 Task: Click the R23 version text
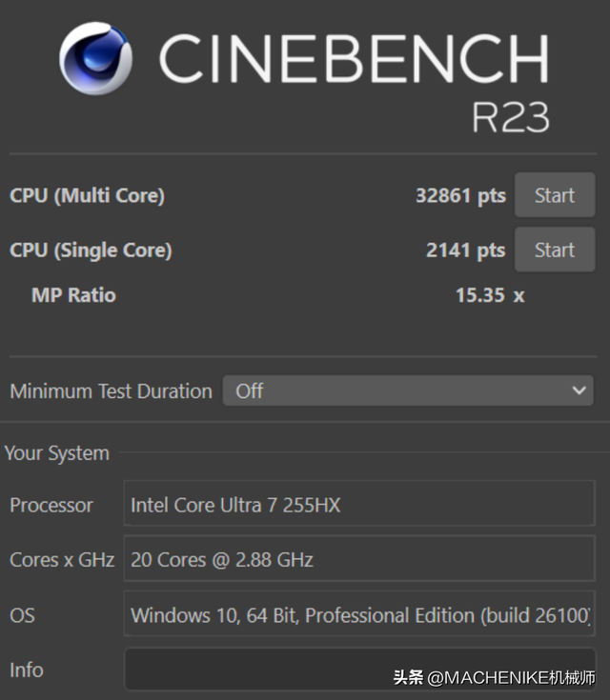pos(511,117)
